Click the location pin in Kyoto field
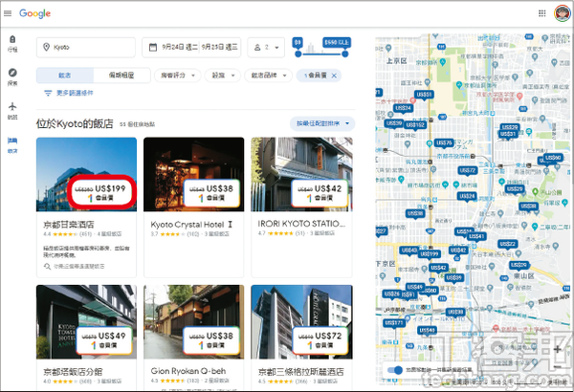Image resolution: width=574 pixels, height=392 pixels. pos(47,47)
